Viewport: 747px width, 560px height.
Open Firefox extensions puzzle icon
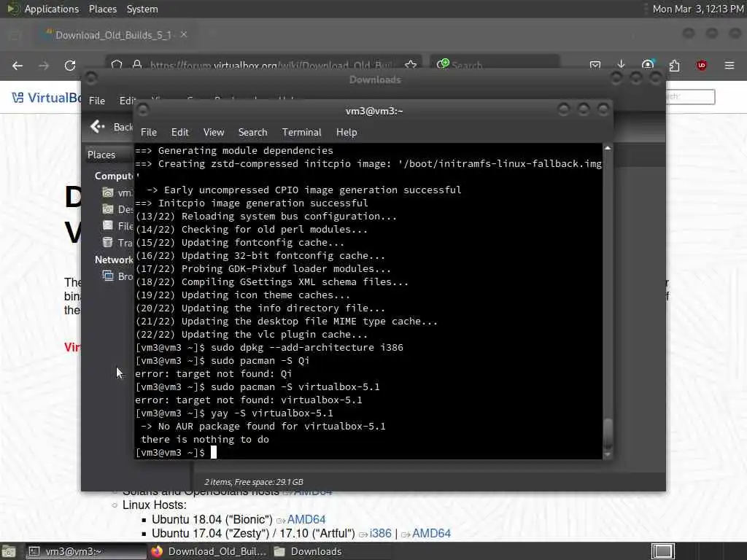click(x=674, y=65)
